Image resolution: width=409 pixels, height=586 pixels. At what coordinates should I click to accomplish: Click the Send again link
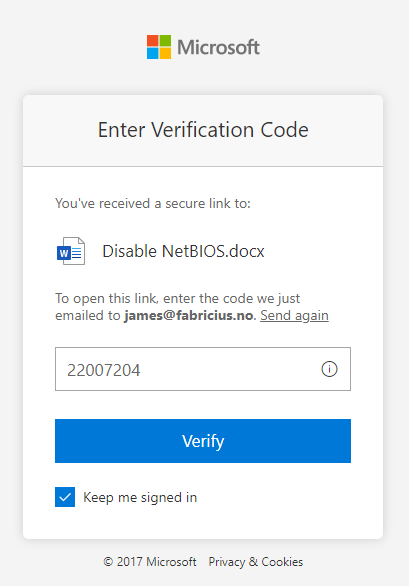coord(294,315)
